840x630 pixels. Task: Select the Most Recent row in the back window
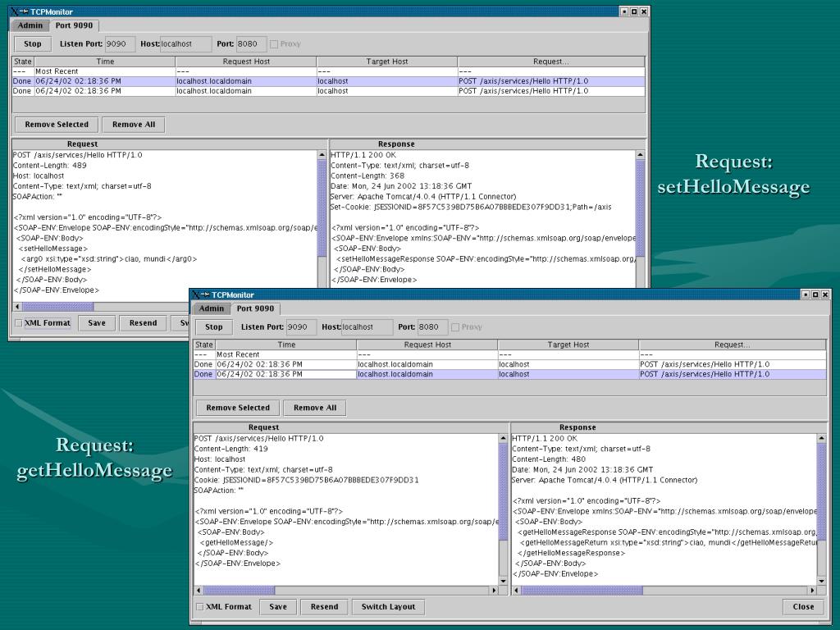pos(328,71)
